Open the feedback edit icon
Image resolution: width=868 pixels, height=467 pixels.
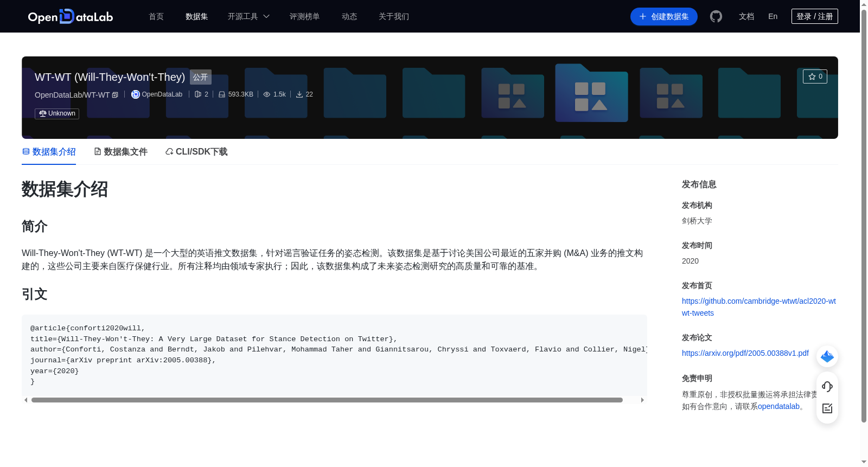click(x=827, y=408)
